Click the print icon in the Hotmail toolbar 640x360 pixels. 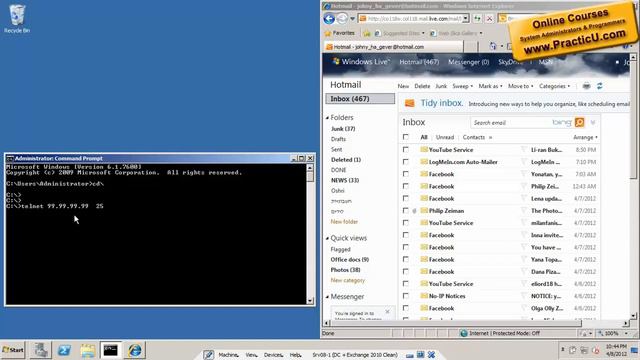[586, 86]
